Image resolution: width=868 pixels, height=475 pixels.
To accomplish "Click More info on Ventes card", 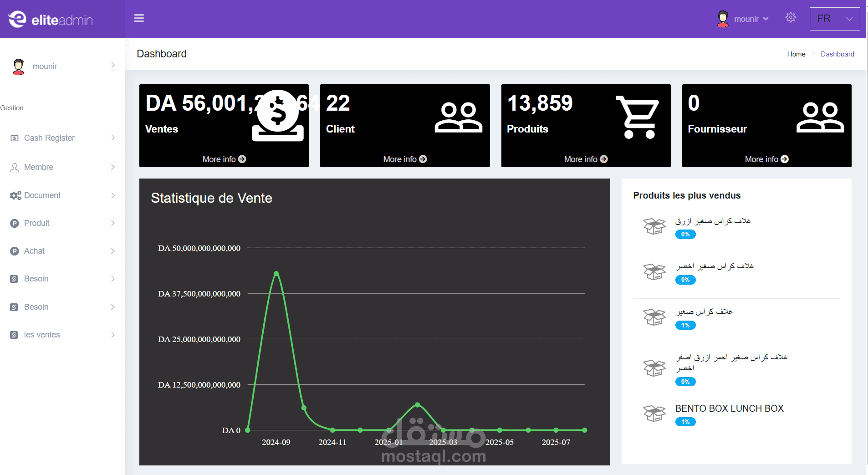I will [x=224, y=159].
